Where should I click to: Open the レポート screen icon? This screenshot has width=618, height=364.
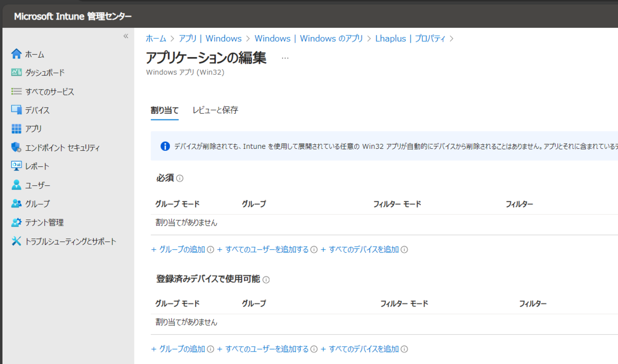16,166
